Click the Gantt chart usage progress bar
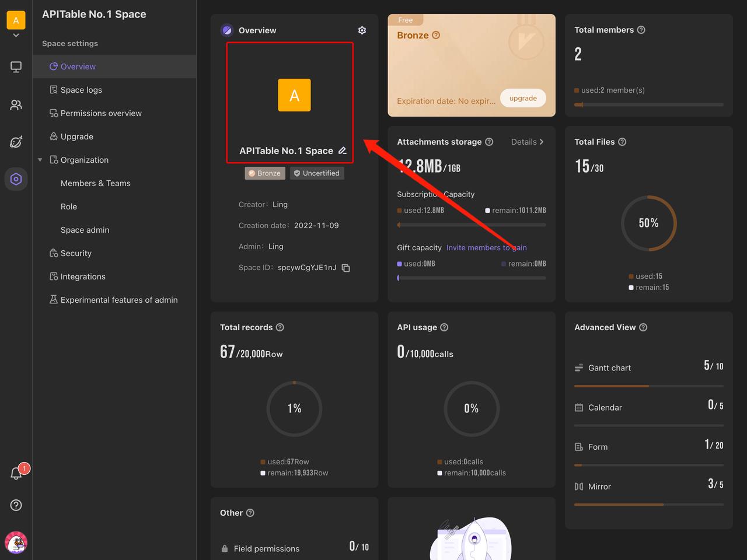Screen dimensions: 747x560 click(649, 386)
